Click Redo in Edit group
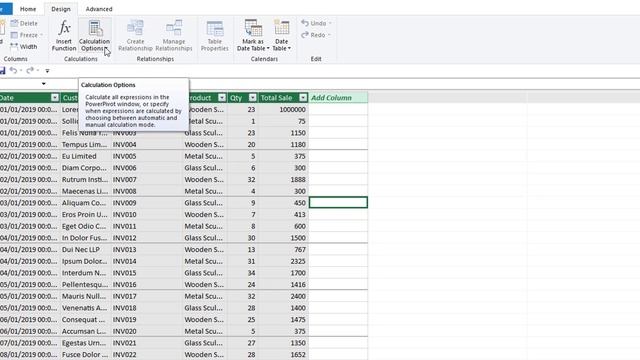 pos(316,35)
